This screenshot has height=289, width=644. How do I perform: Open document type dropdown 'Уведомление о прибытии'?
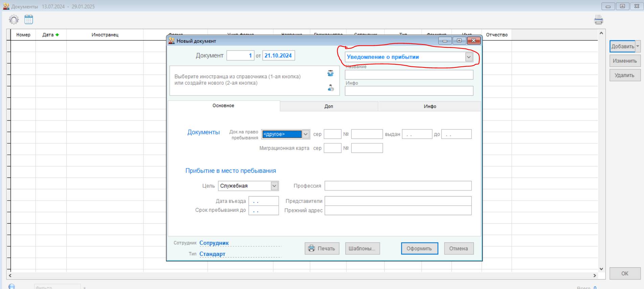click(x=468, y=57)
